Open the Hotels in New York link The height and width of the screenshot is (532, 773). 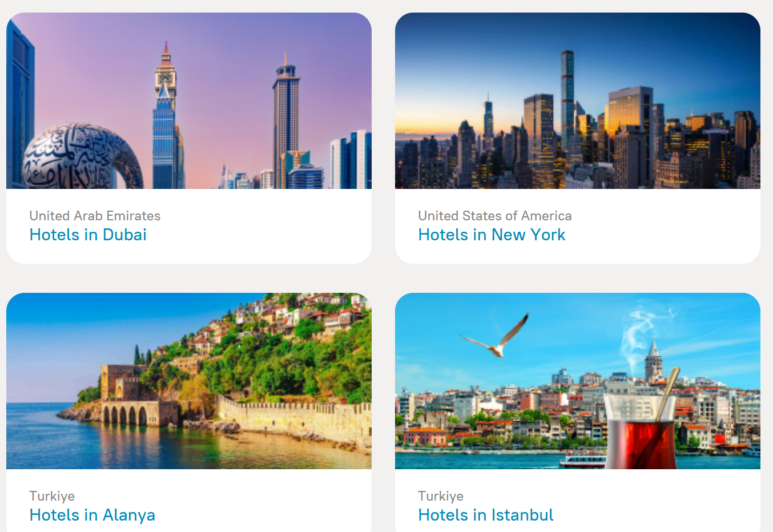(492, 235)
